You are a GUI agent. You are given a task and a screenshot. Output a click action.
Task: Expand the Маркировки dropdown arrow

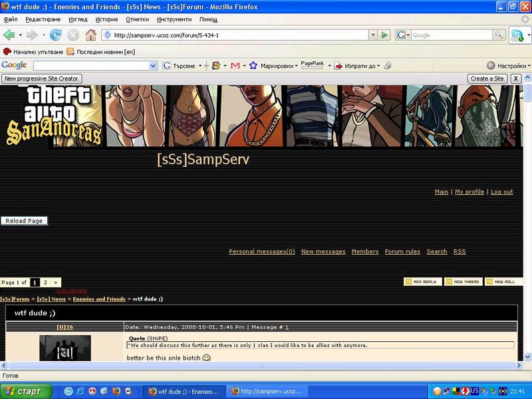click(296, 65)
